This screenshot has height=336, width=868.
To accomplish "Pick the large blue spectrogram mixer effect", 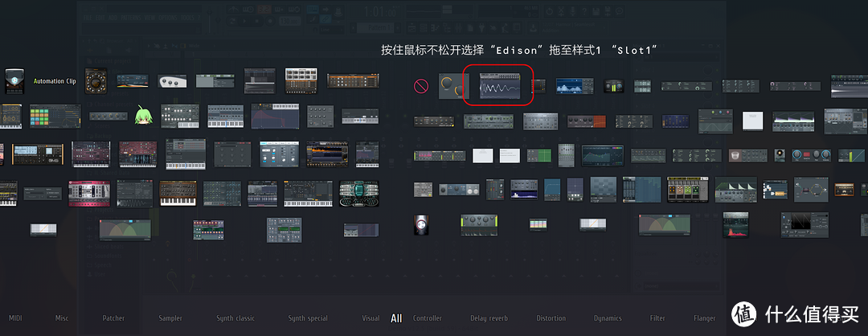I will point(641,190).
